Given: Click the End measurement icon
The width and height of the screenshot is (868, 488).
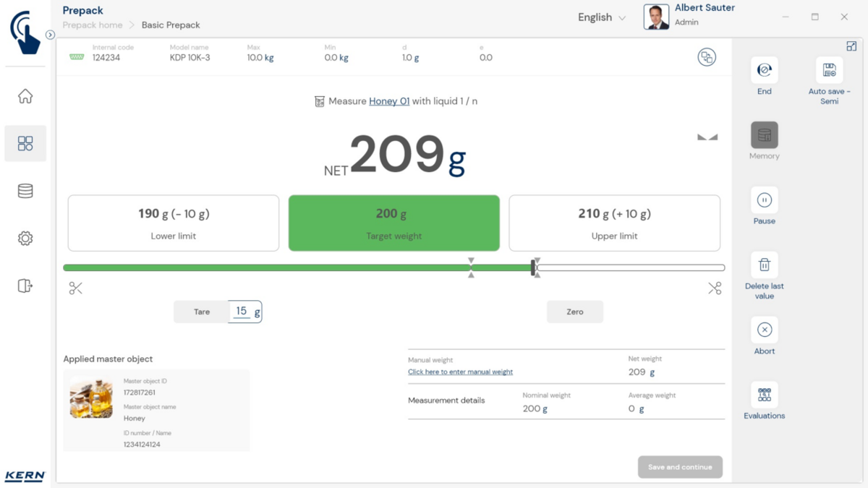Looking at the screenshot, I should [x=764, y=70].
